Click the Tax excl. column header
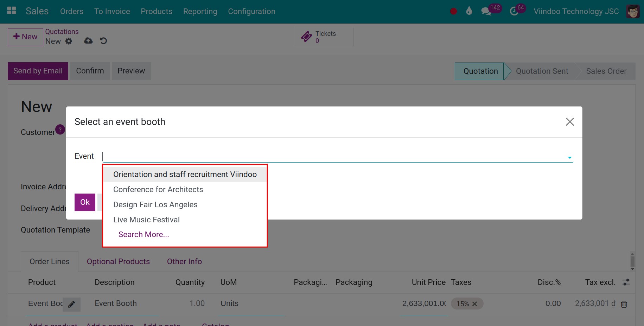This screenshot has width=644, height=326. (600, 282)
